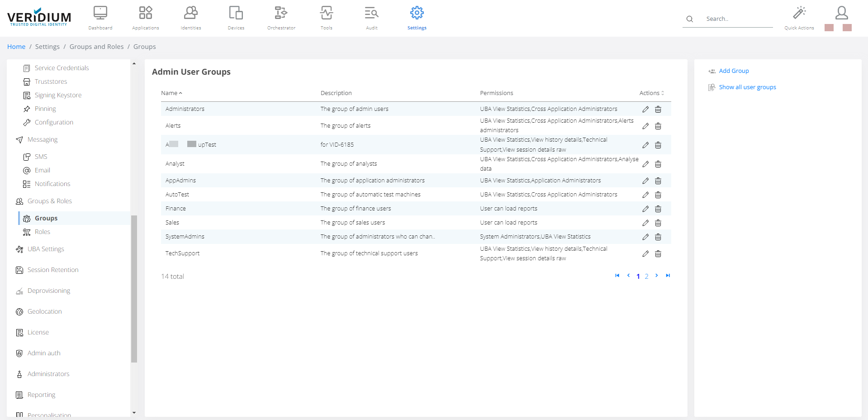Sort by the Actions column header

[651, 93]
